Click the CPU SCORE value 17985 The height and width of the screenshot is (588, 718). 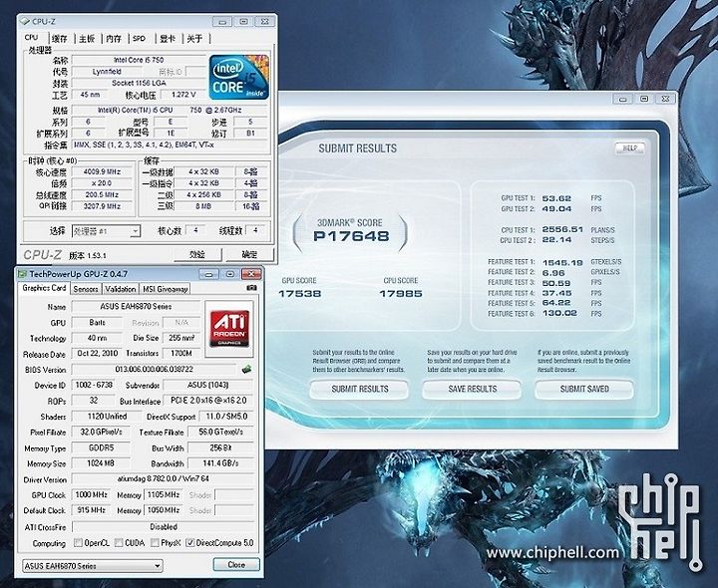point(401,293)
